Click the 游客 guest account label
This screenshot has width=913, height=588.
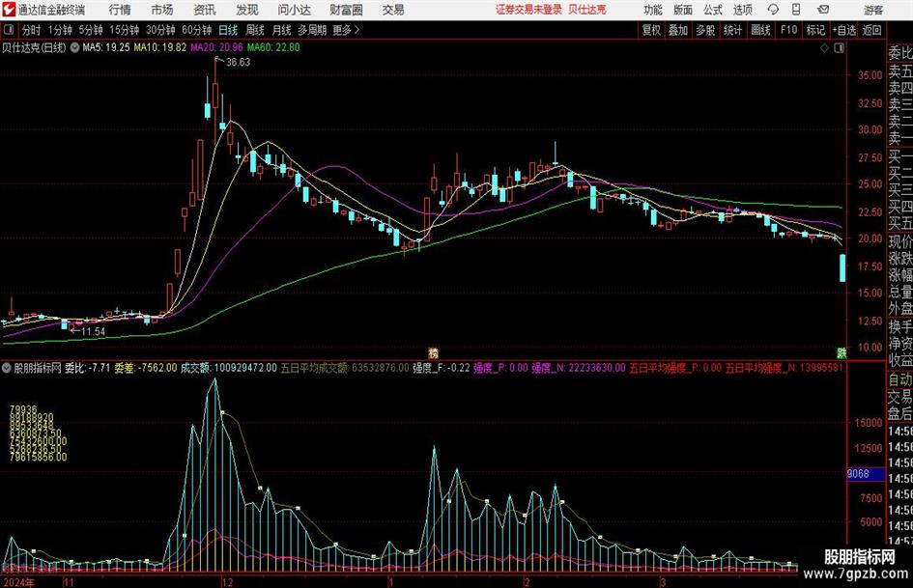(x=873, y=10)
